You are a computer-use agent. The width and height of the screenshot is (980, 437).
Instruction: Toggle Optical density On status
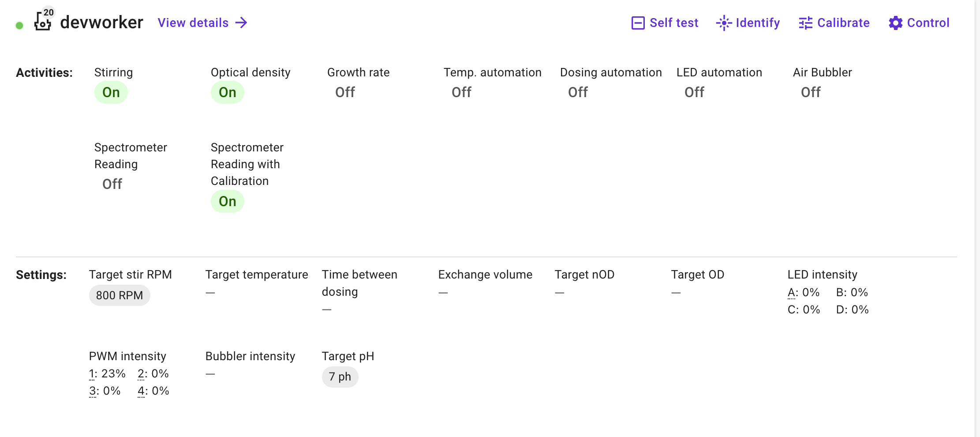click(228, 92)
